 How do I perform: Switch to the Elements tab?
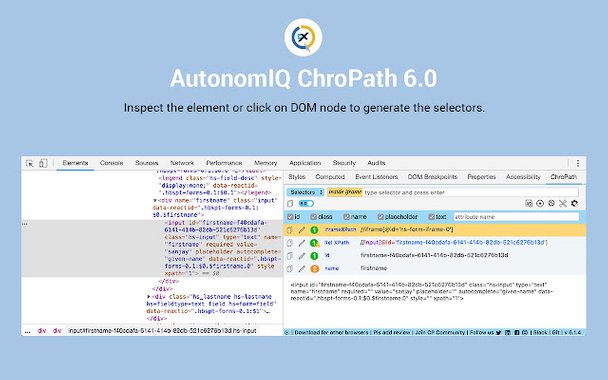[75, 163]
